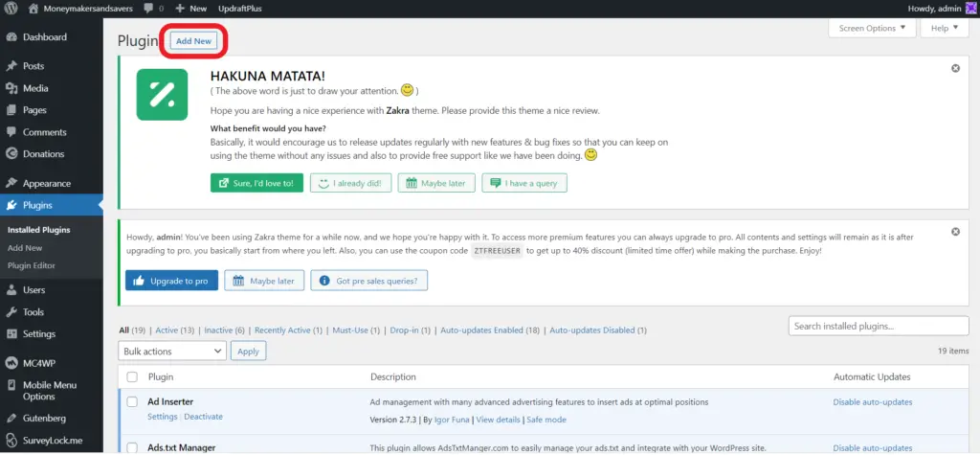Click Maybe later beside Upgrade to pro

(264, 281)
